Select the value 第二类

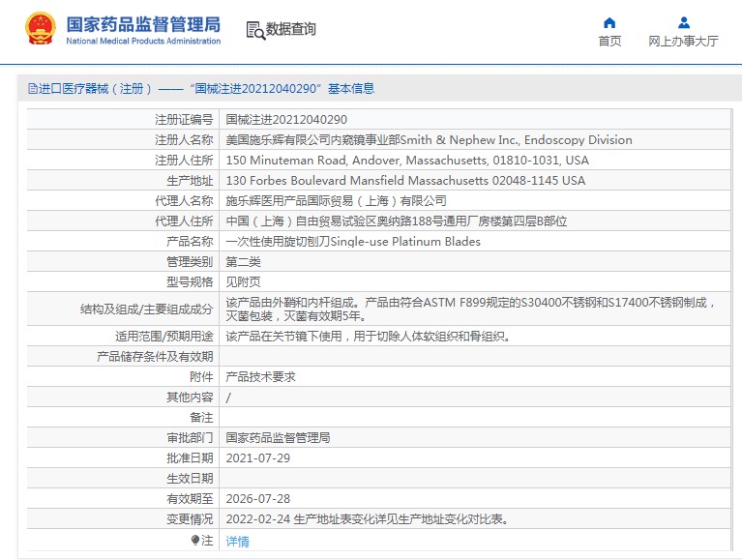[x=243, y=262]
